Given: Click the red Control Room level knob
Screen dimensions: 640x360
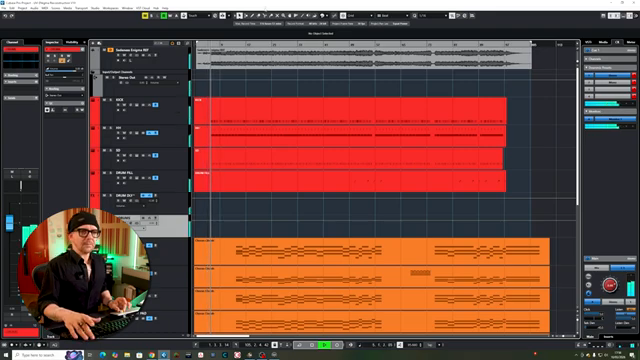Looking at the screenshot, I should 610,285.
